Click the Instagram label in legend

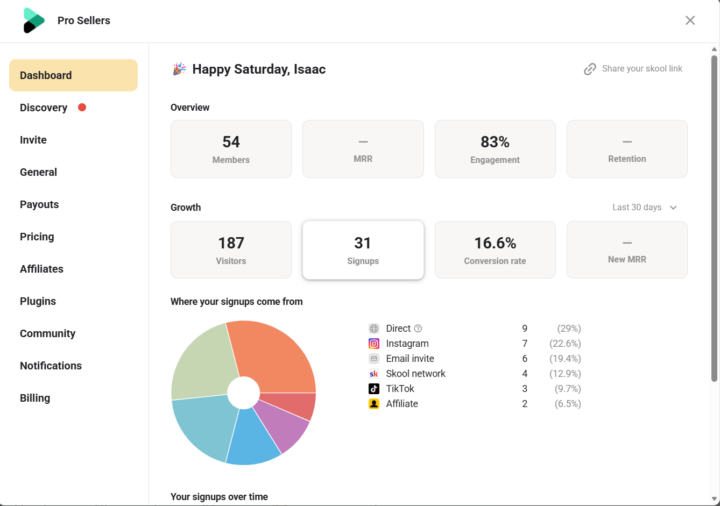coord(407,344)
